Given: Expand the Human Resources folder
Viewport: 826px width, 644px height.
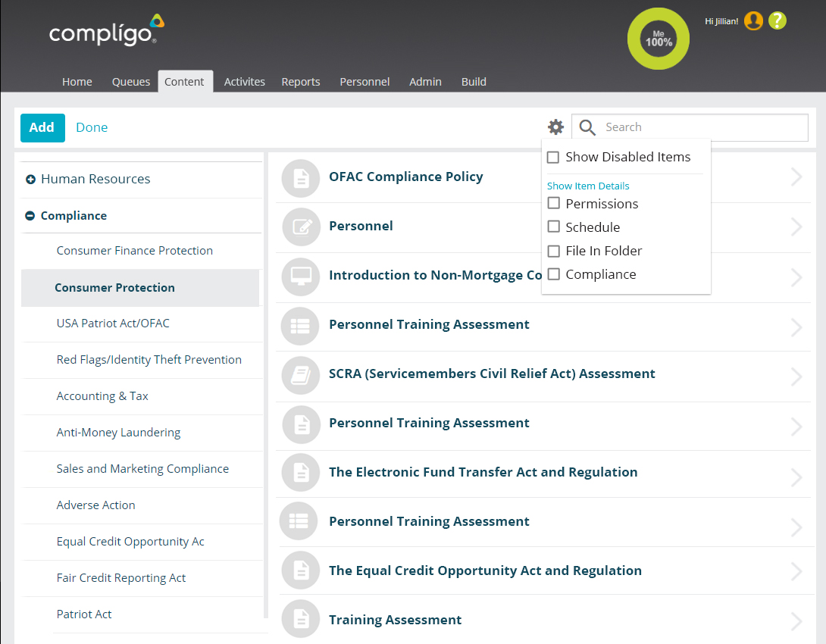Looking at the screenshot, I should (x=31, y=180).
